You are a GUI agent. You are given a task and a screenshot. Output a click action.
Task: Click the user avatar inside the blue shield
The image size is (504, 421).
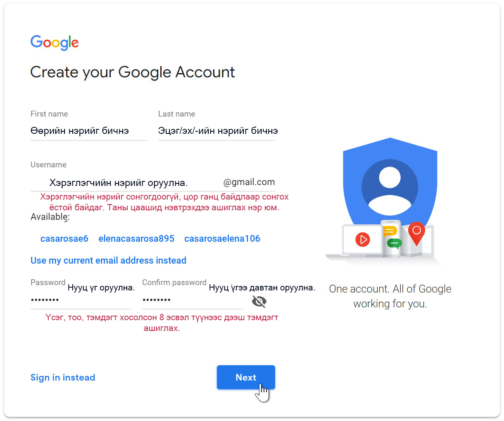point(390,187)
